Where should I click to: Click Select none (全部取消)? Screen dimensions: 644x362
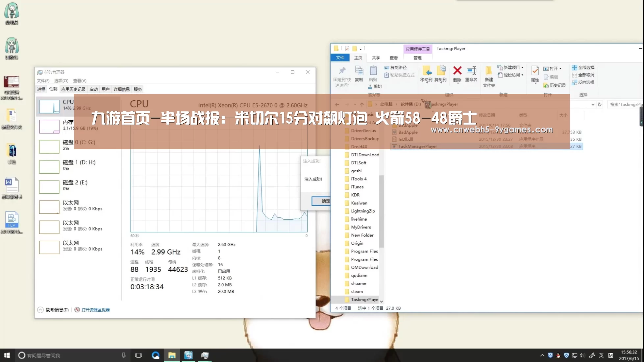pyautogui.click(x=583, y=75)
